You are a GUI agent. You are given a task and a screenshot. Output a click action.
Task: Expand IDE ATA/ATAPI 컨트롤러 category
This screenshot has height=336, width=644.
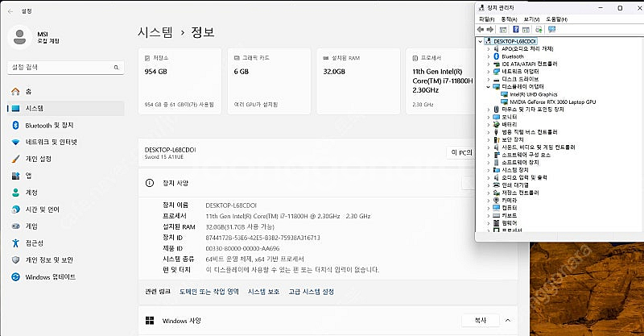point(488,64)
